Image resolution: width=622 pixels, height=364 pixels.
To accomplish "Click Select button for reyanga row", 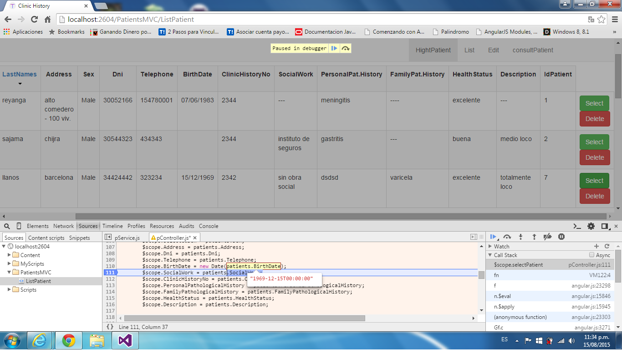I will (595, 103).
